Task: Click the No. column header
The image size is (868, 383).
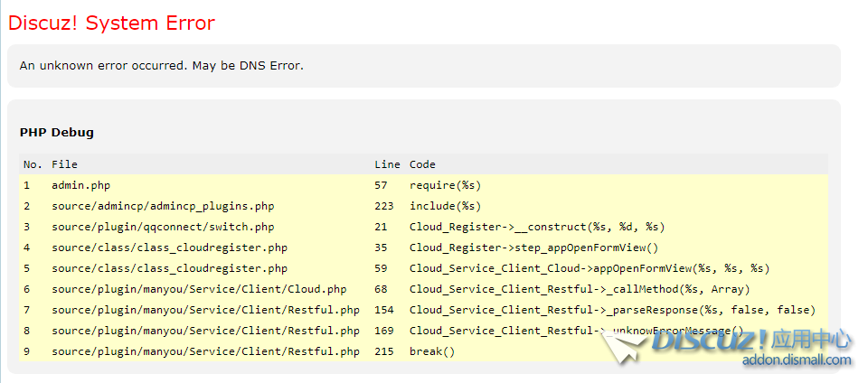Action: [x=33, y=164]
